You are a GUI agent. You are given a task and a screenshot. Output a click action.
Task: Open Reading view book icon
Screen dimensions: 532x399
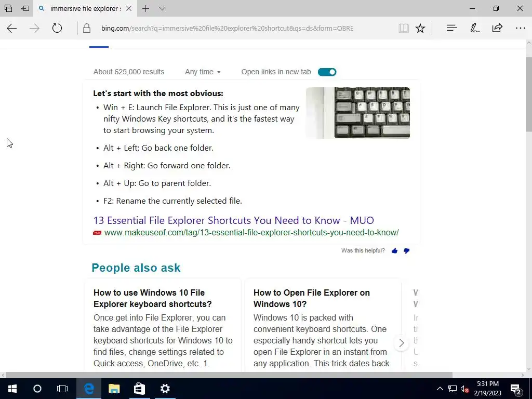[x=403, y=28]
